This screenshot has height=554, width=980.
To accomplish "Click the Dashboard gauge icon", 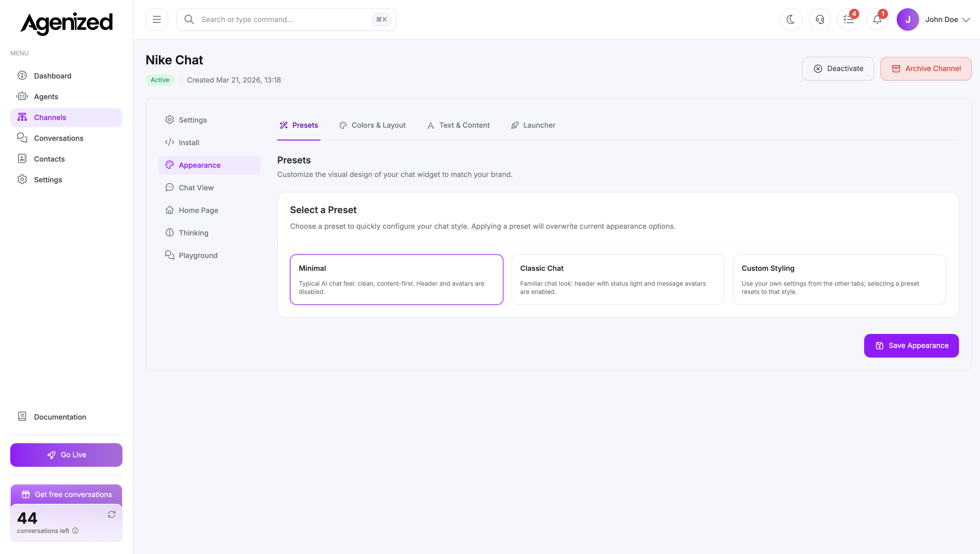I will point(22,75).
